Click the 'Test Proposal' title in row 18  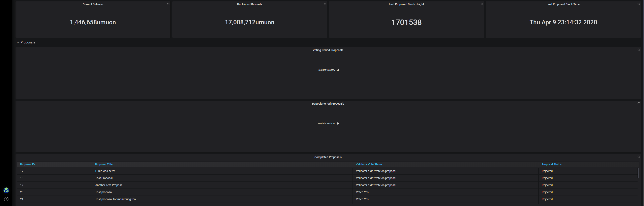tap(104, 178)
